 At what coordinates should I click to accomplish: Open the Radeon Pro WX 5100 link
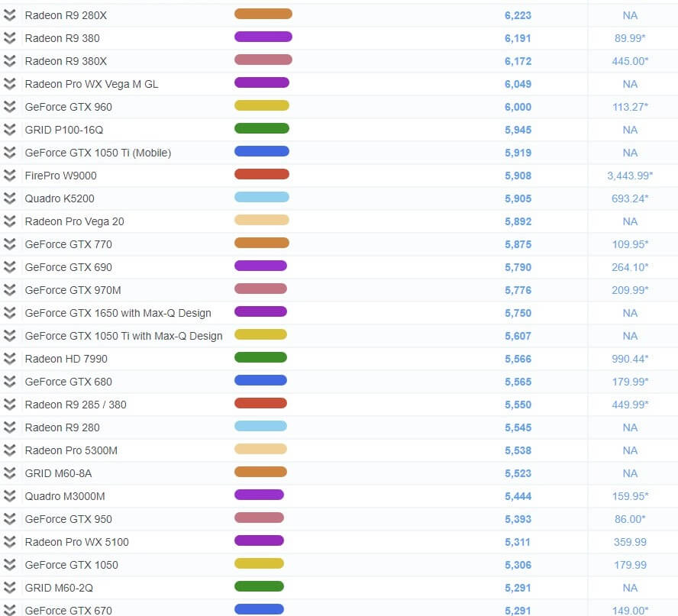pos(77,543)
